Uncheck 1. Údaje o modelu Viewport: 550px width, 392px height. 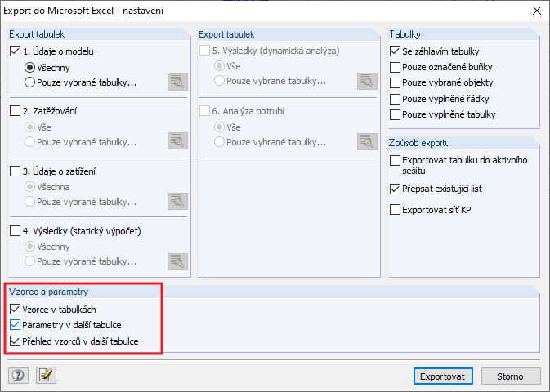pos(15,51)
